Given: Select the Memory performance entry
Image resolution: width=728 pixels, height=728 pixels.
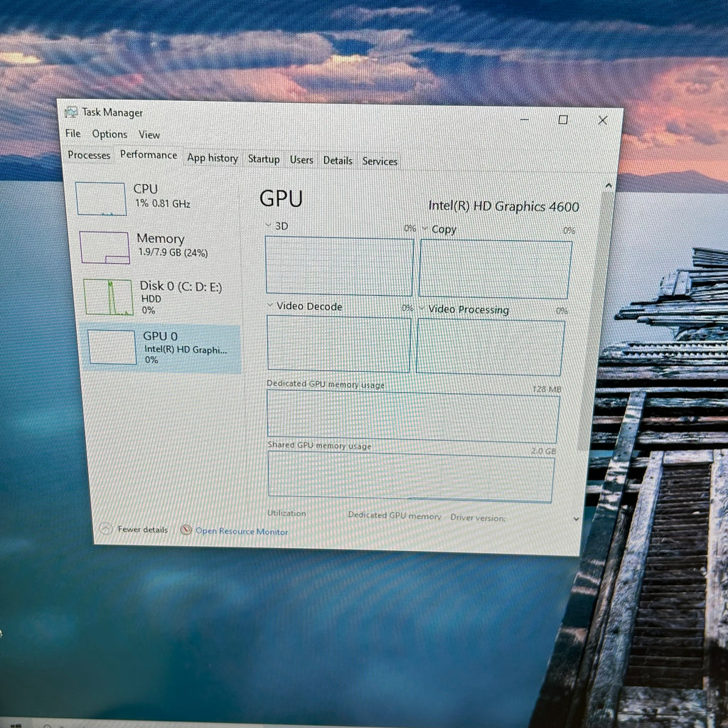Looking at the screenshot, I should (x=159, y=247).
